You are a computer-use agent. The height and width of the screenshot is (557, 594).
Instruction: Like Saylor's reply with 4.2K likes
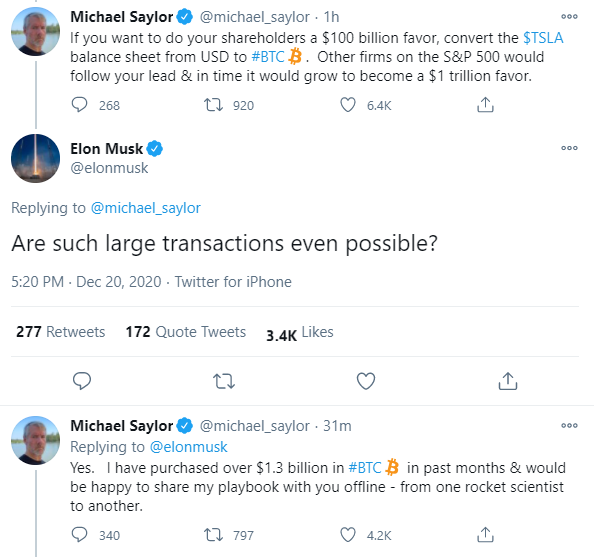tap(348, 535)
